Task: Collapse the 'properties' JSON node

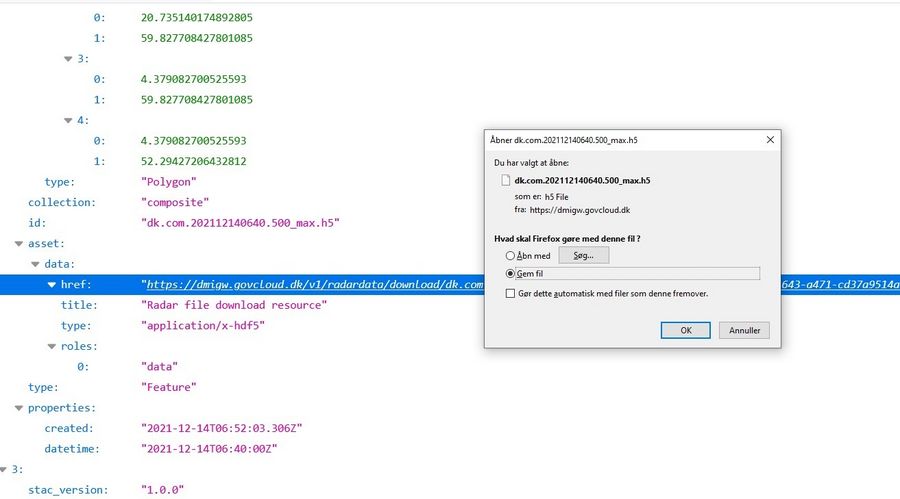Action: click(18, 408)
